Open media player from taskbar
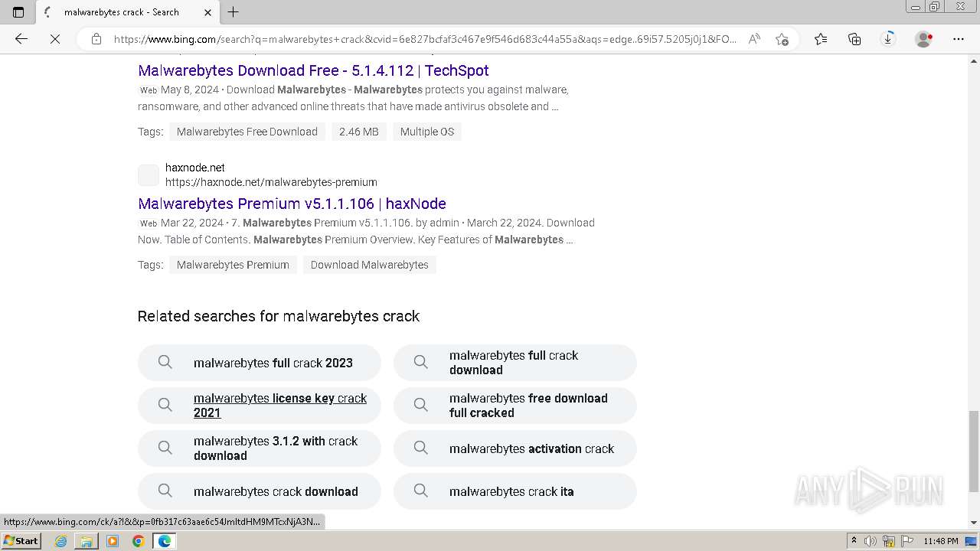The width and height of the screenshot is (980, 551). [113, 541]
